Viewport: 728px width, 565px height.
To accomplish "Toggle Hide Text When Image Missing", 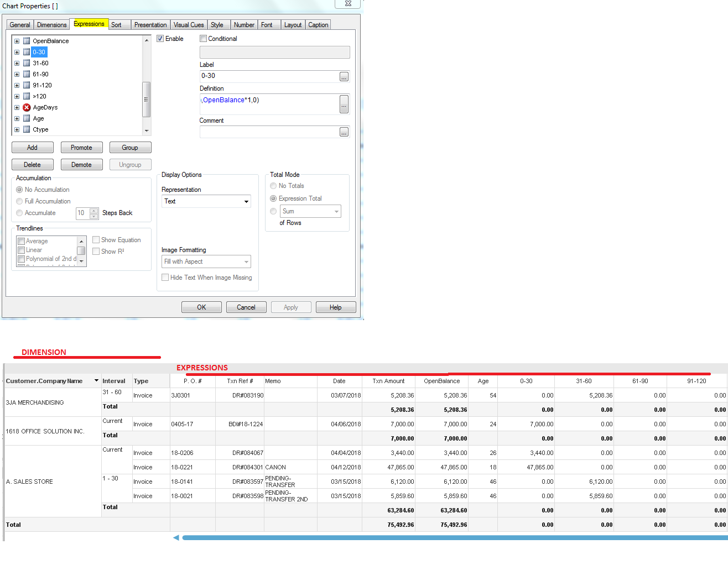I will 165,278.
